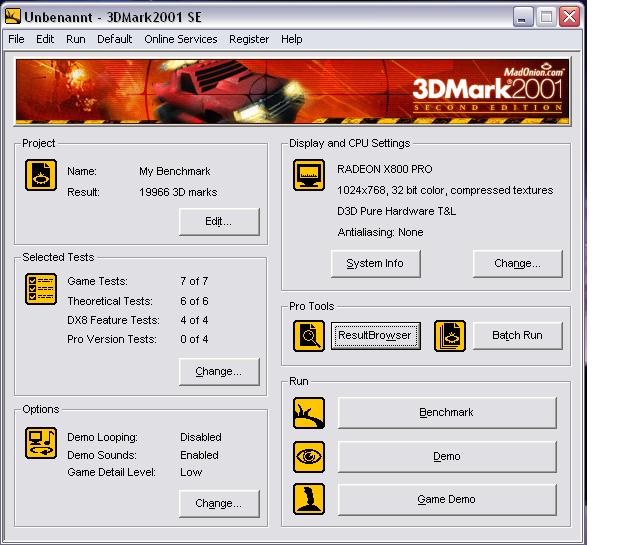Click the 3DMark title bar app icon
The image size is (640, 545).
click(13, 16)
